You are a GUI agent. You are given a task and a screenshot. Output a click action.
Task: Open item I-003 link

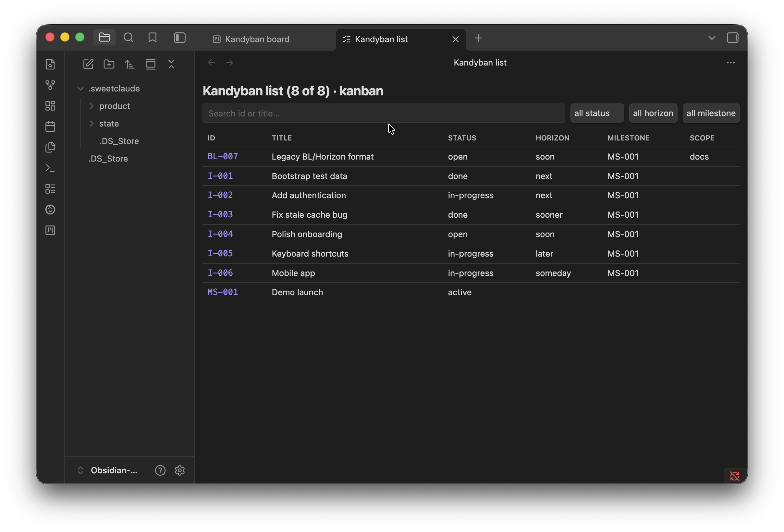point(220,215)
